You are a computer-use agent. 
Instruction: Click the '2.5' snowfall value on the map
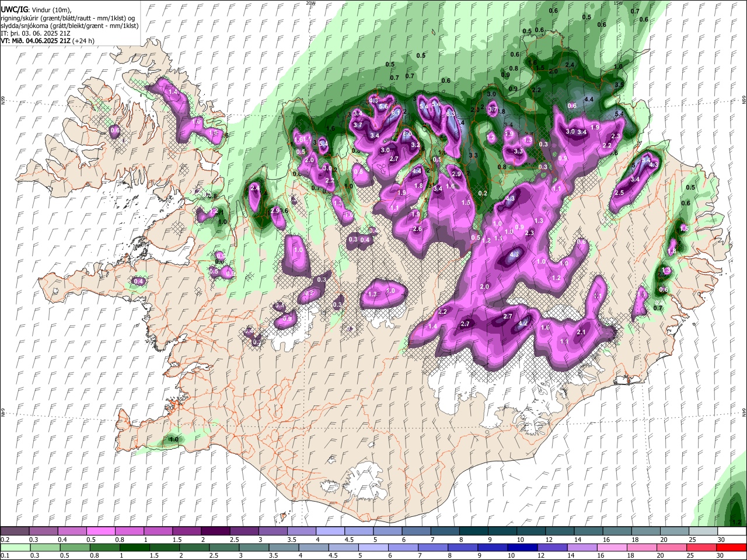[619, 192]
